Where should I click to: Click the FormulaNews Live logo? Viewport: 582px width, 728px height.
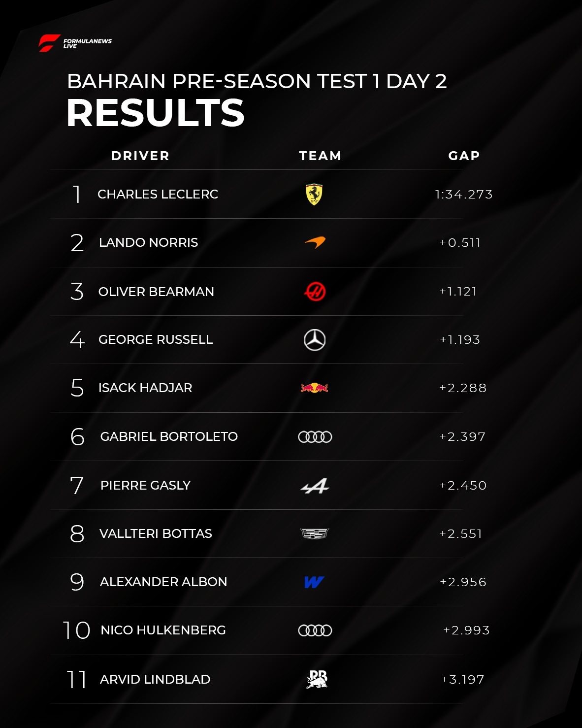pyautogui.click(x=75, y=43)
